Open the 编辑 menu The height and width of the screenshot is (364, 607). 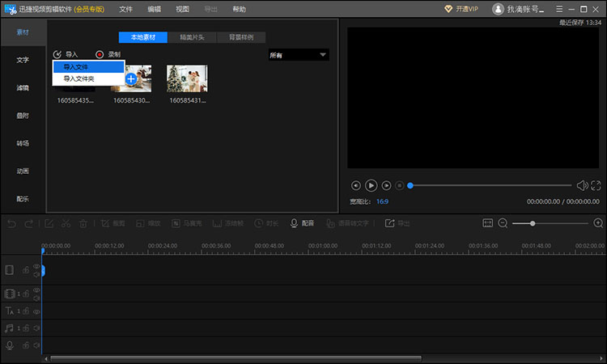click(154, 9)
